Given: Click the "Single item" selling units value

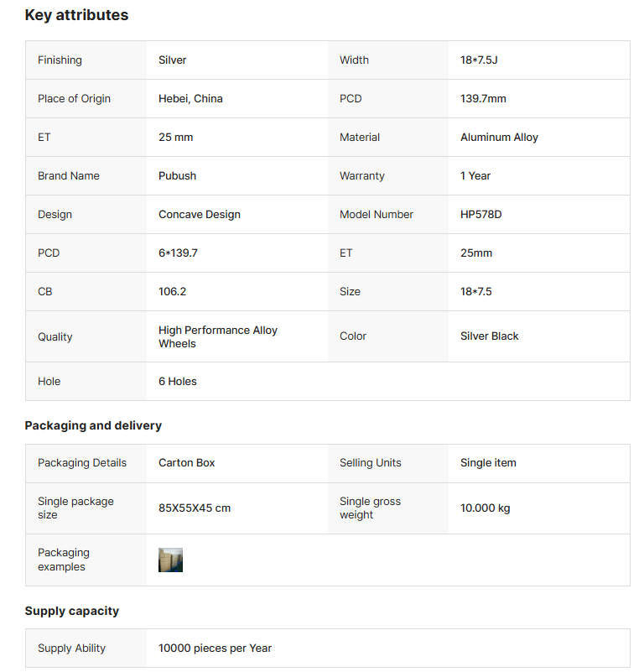Looking at the screenshot, I should click(488, 463).
